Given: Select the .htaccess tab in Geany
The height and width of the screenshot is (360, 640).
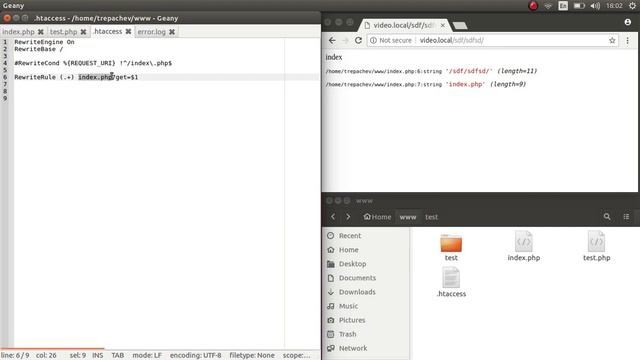Looking at the screenshot, I should point(108,31).
